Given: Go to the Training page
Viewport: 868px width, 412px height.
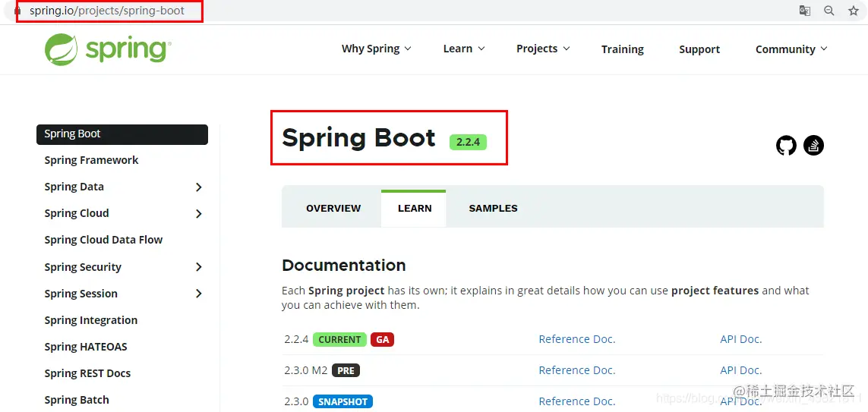Looking at the screenshot, I should [x=623, y=49].
